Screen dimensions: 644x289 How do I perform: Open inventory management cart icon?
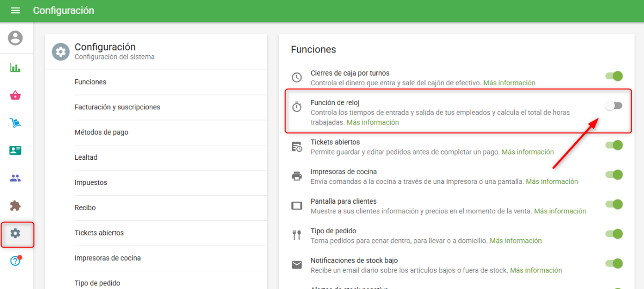click(x=16, y=123)
